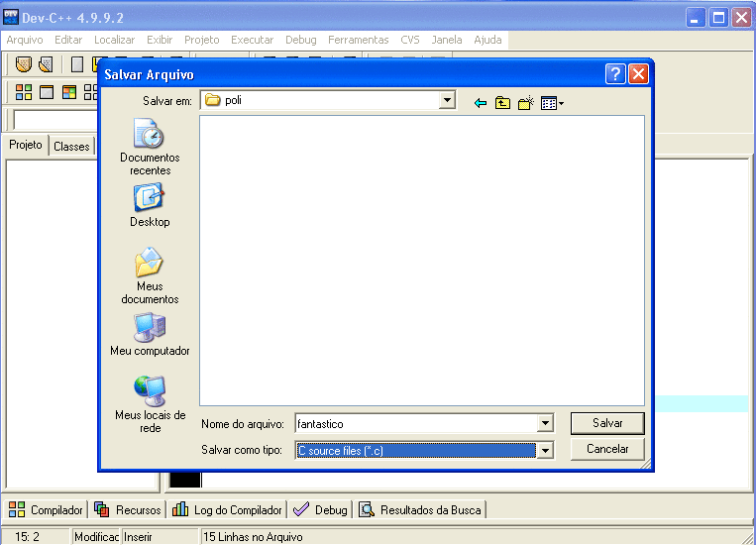756x545 pixels.
Task: Open Meus documentos location
Action: tap(150, 276)
